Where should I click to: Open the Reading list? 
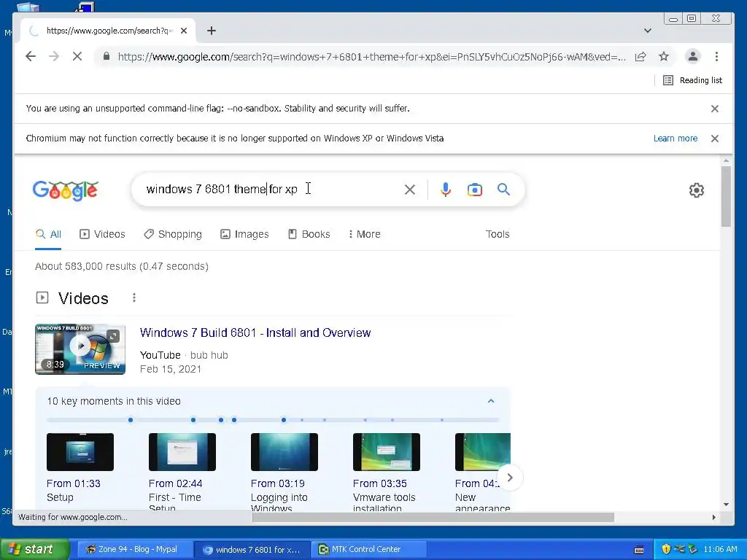pos(693,80)
